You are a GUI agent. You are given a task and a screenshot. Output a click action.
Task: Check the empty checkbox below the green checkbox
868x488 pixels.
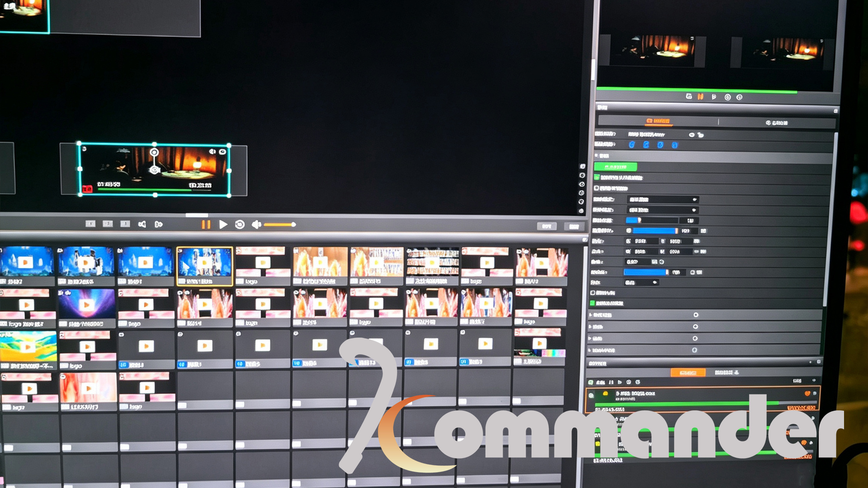pyautogui.click(x=596, y=188)
